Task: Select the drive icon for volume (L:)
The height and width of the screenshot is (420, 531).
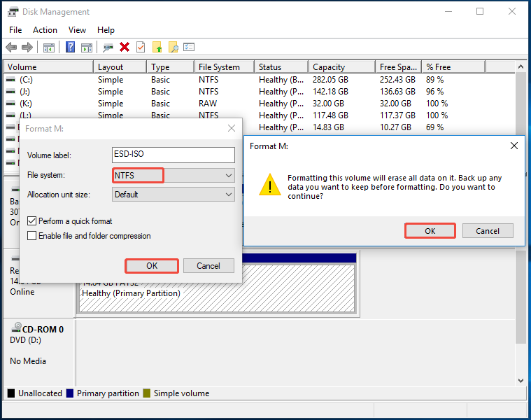Action: click(x=10, y=115)
